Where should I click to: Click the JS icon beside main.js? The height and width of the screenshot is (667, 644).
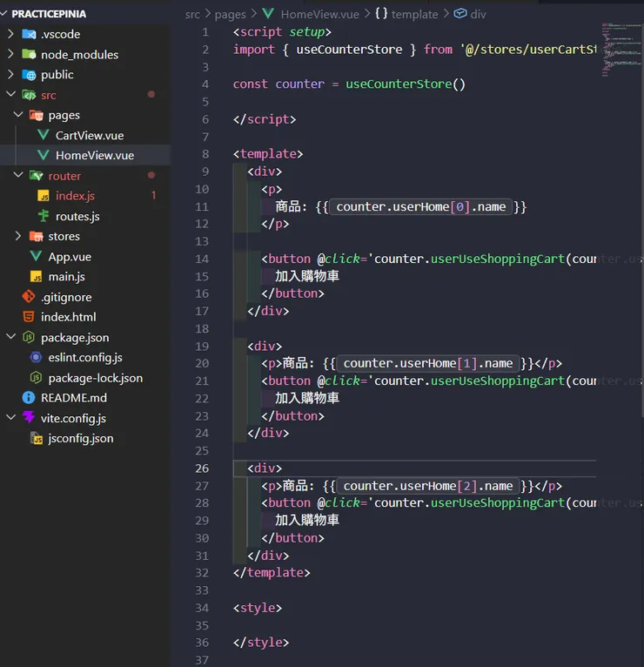[x=37, y=277]
